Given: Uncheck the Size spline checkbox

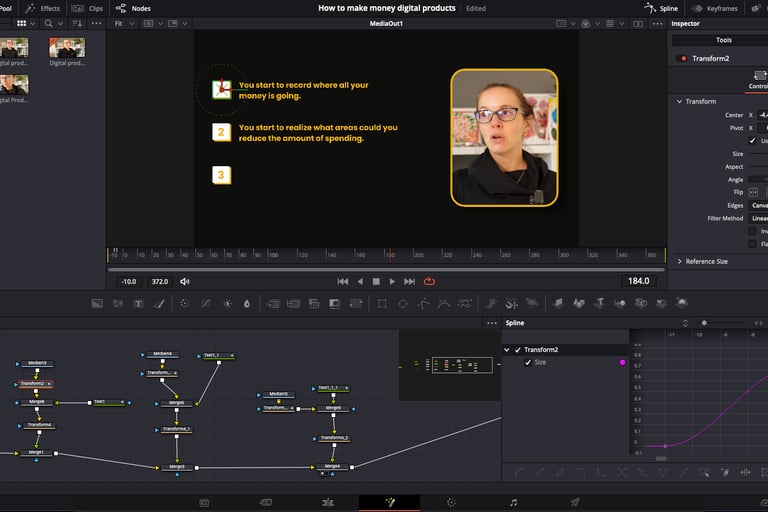Looking at the screenshot, I should pyautogui.click(x=528, y=363).
